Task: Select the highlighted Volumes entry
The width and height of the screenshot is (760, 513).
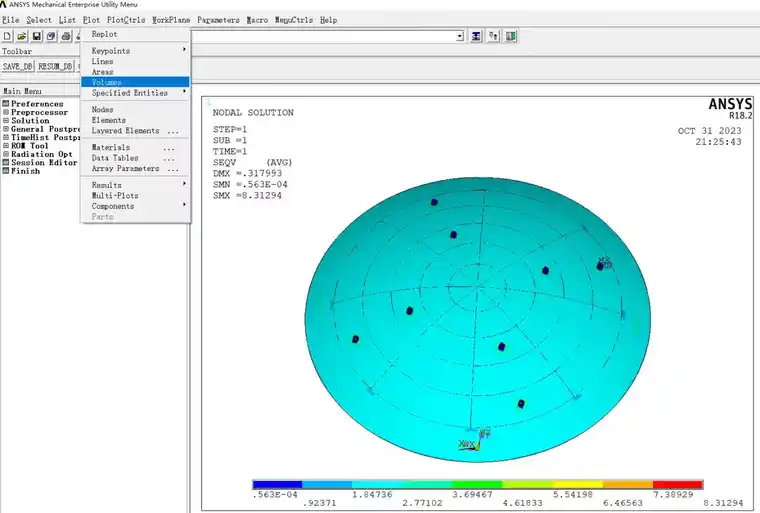Action: (x=135, y=82)
